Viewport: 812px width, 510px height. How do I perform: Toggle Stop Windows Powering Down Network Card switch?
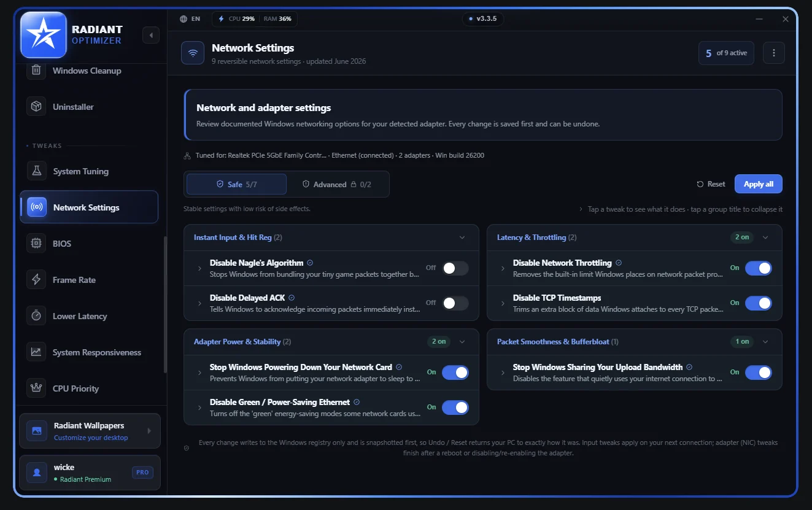[x=455, y=373]
